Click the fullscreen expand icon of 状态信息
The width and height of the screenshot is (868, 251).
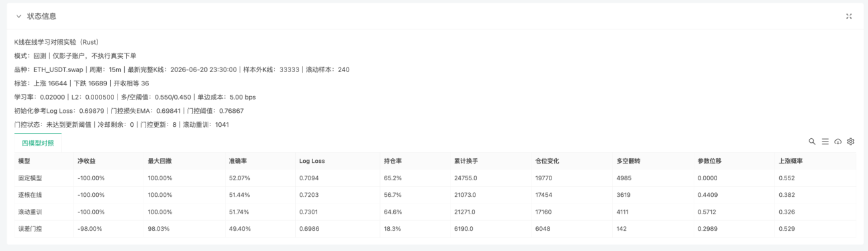point(849,16)
